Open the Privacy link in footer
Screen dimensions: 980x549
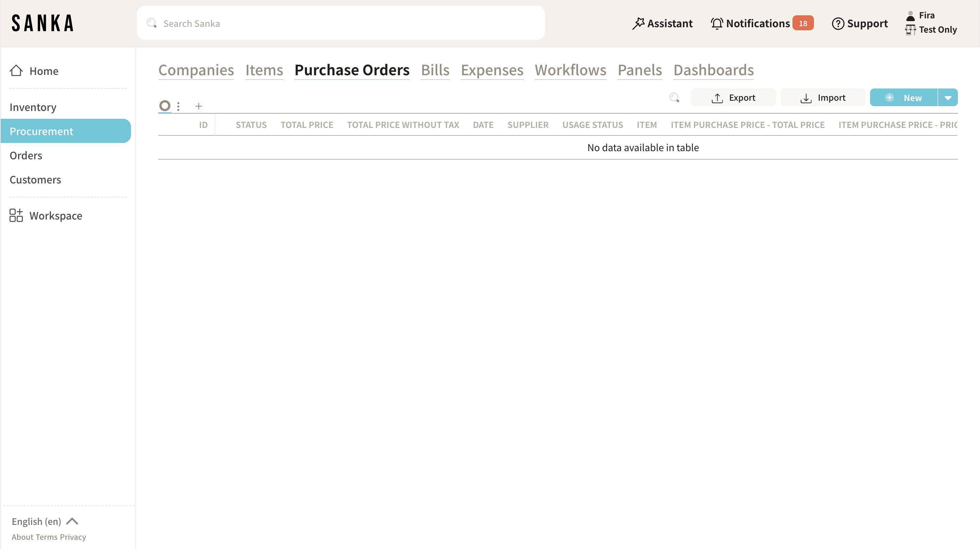click(x=73, y=537)
